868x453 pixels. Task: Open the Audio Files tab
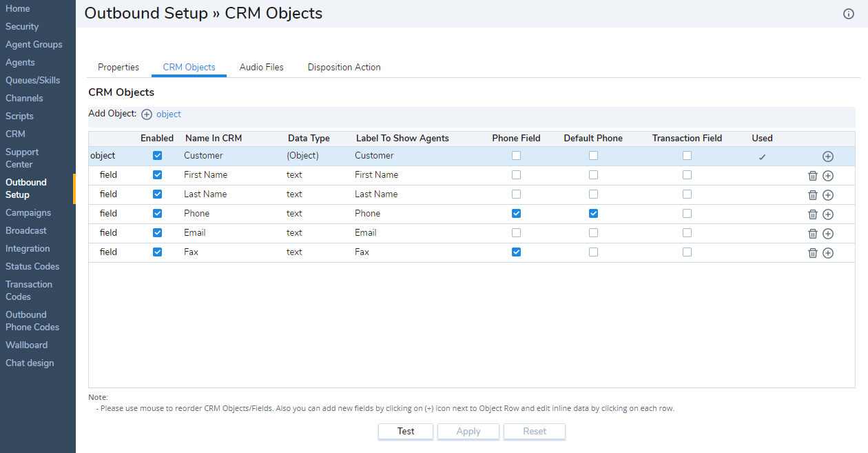pyautogui.click(x=262, y=68)
